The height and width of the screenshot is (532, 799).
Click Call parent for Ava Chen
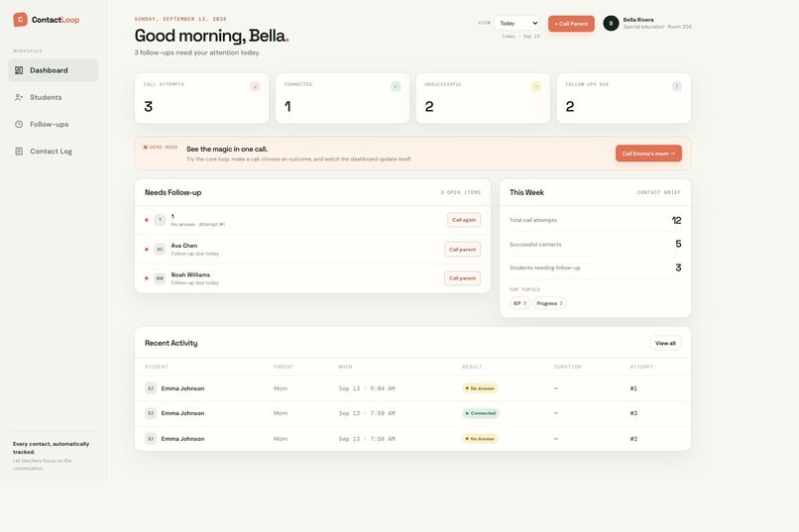click(462, 250)
